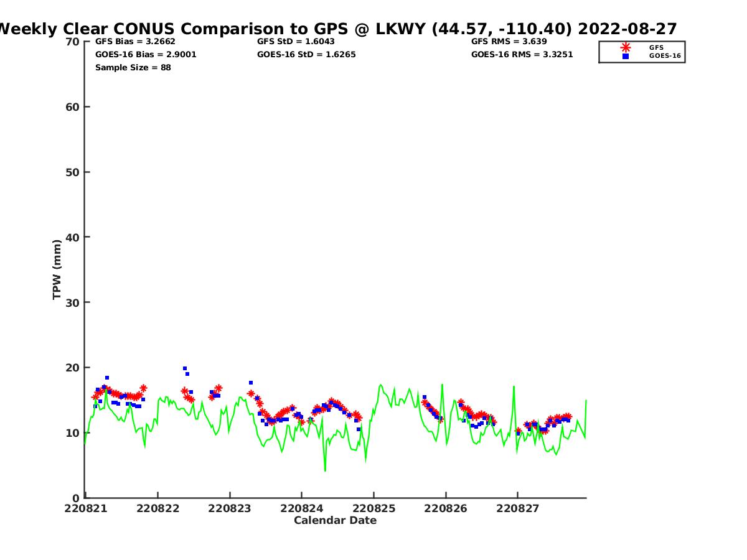Click the blue GOES-16 square legend marker
747x560 pixels.
coord(626,56)
